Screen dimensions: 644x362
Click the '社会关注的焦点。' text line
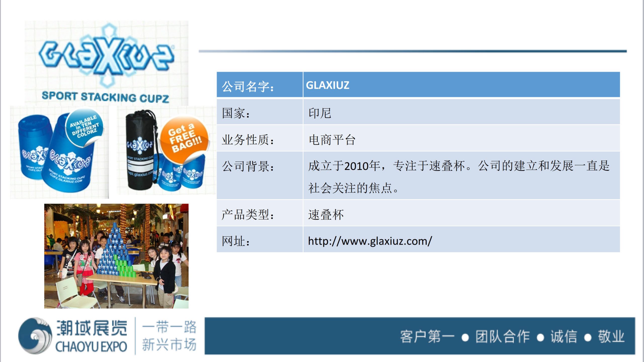pos(353,188)
